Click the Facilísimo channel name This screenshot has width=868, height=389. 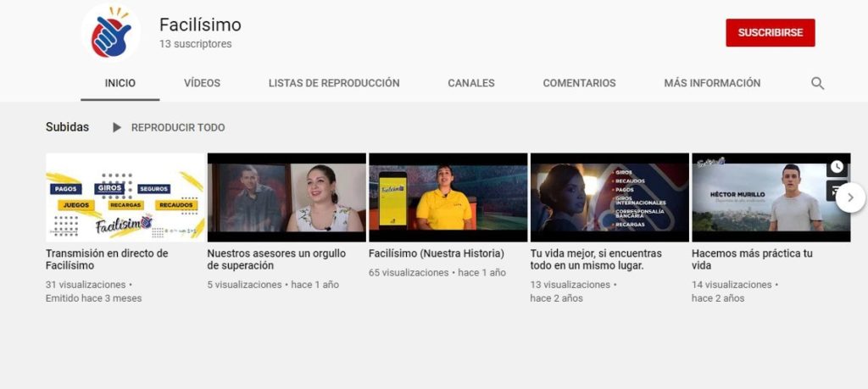tap(200, 25)
